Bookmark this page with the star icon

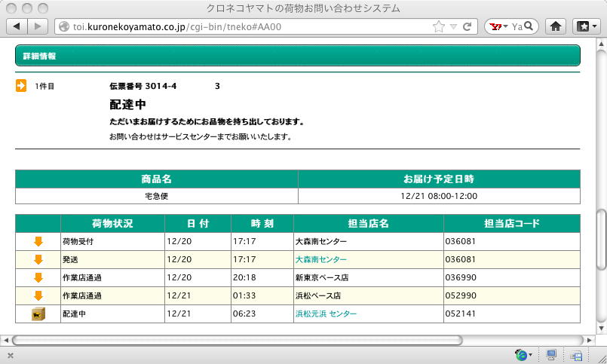coord(439,26)
